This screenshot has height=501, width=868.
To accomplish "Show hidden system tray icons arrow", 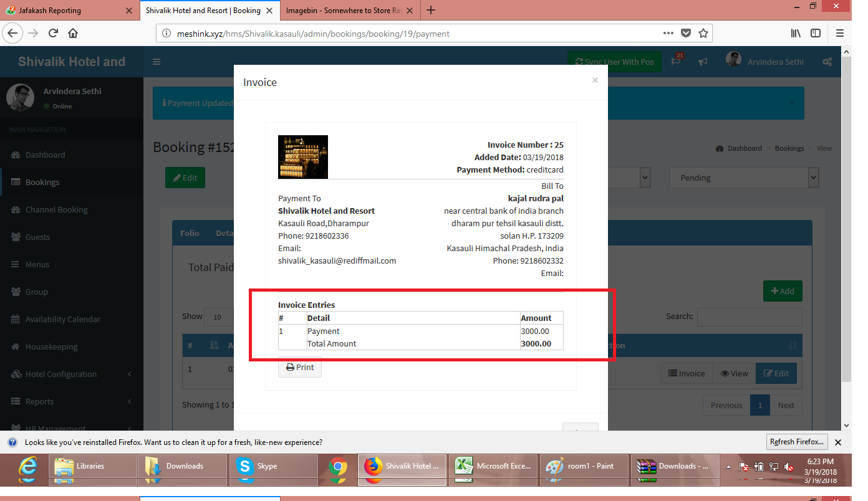I will [728, 466].
